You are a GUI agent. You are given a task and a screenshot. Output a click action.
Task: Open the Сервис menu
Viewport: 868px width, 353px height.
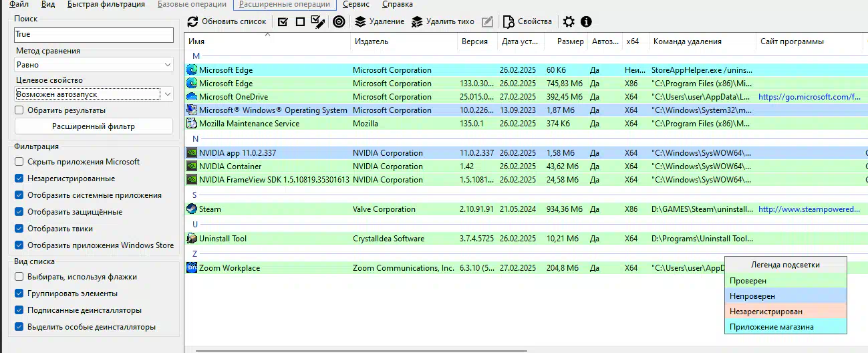pyautogui.click(x=356, y=4)
